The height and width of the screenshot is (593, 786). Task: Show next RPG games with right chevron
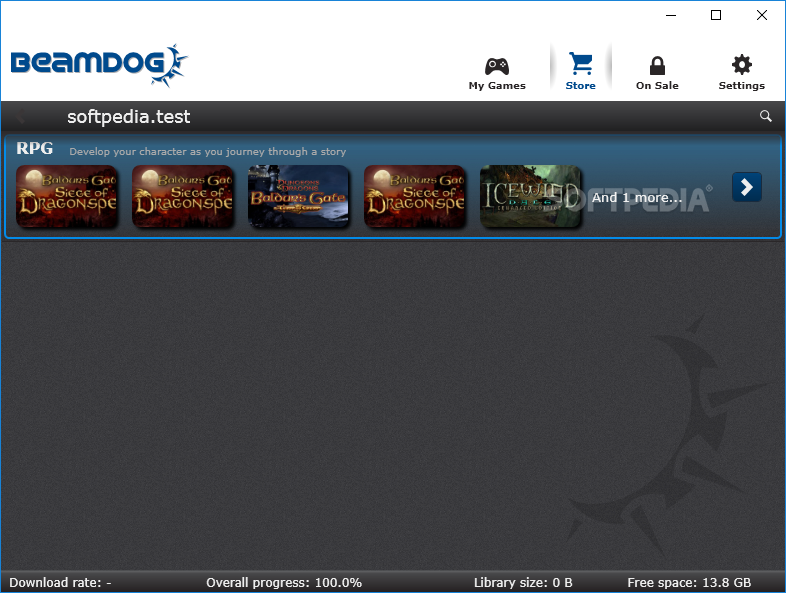(746, 187)
